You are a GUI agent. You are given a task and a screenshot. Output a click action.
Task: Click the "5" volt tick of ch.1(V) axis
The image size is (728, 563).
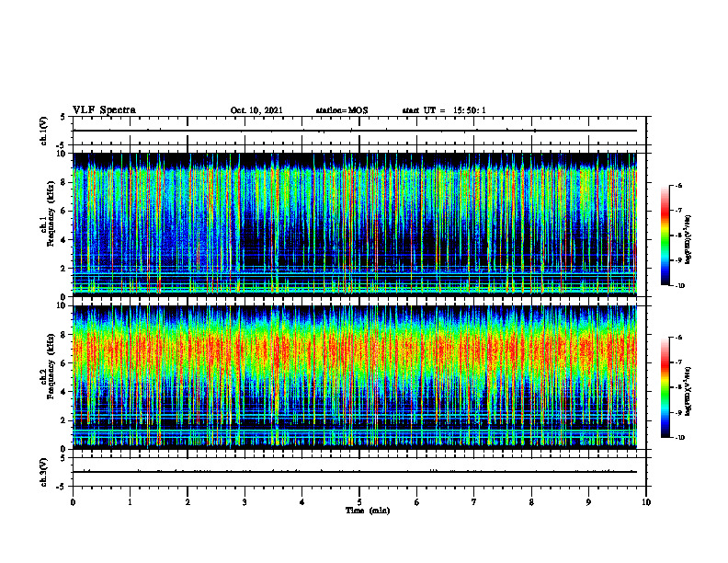click(x=63, y=118)
